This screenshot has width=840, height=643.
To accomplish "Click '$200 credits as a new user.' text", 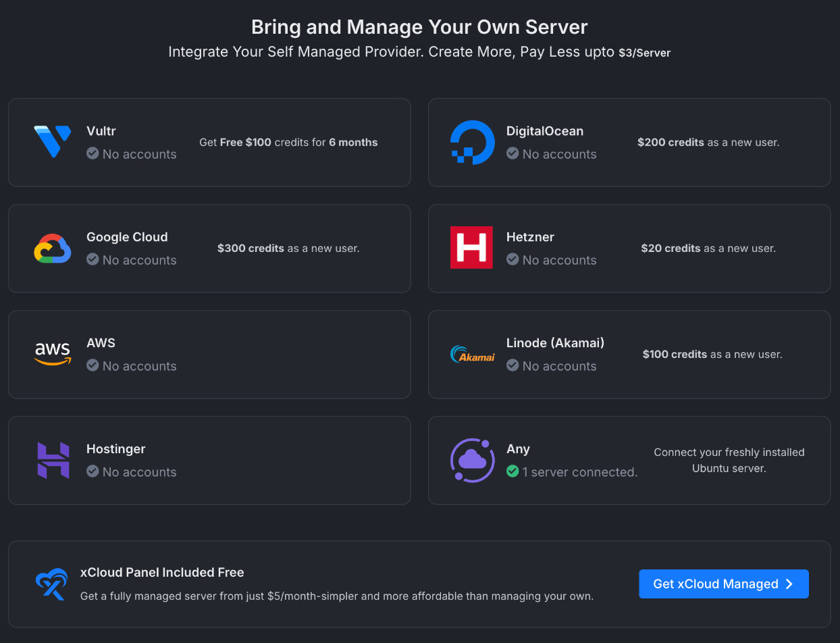I will coord(708,143).
